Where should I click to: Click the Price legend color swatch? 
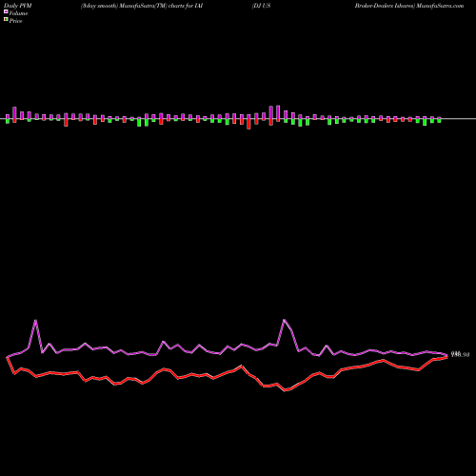coord(6,20)
